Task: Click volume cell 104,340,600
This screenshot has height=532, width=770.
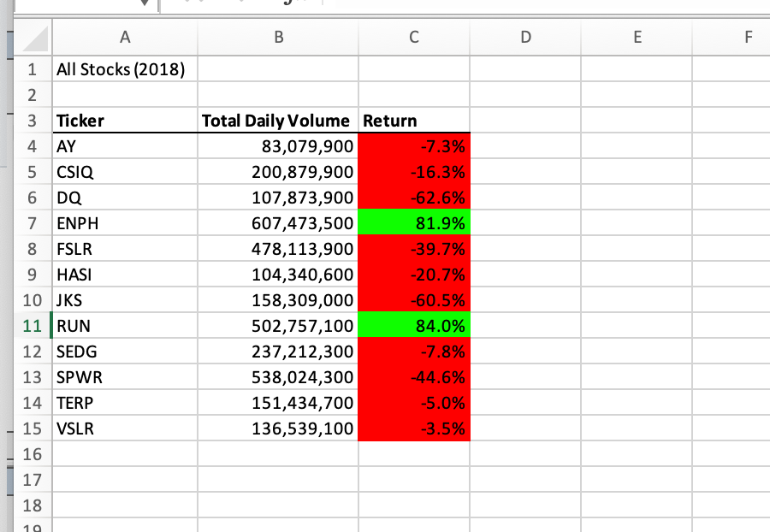Action: click(x=278, y=275)
